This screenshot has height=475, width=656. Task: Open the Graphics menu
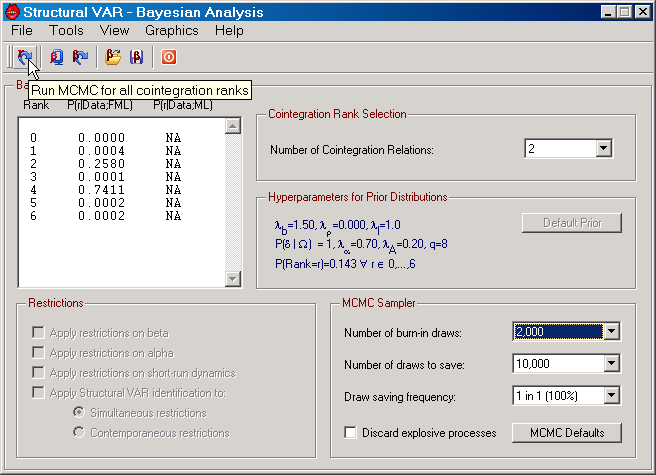tap(172, 31)
